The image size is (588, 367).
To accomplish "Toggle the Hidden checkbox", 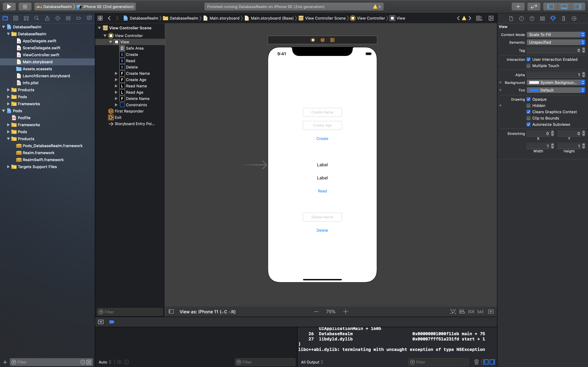I will point(528,106).
